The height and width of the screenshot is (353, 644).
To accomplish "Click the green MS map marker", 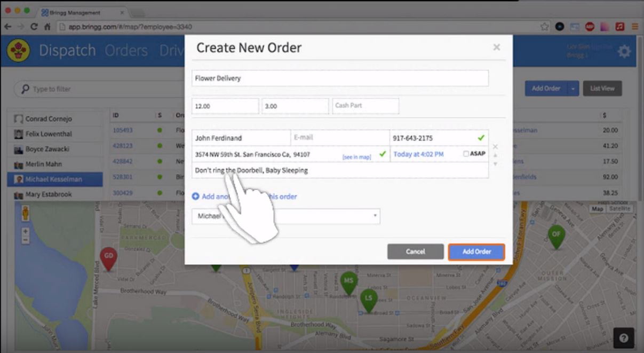I will (348, 283).
